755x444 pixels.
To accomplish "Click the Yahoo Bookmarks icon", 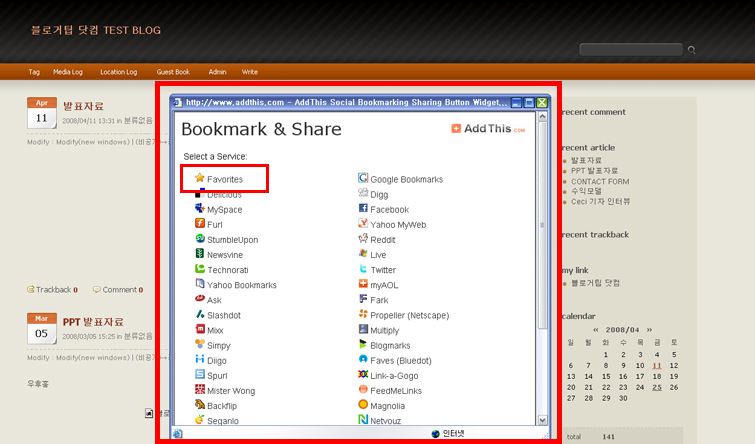I will click(x=200, y=283).
